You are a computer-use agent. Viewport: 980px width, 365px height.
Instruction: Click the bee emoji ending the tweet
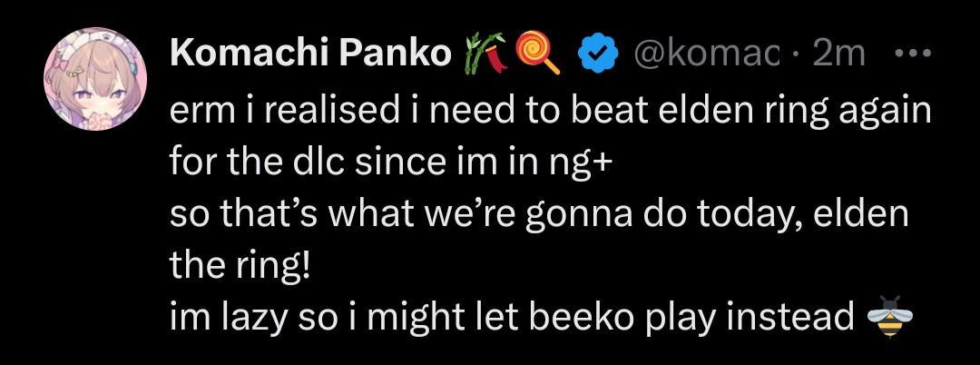pos(889,319)
